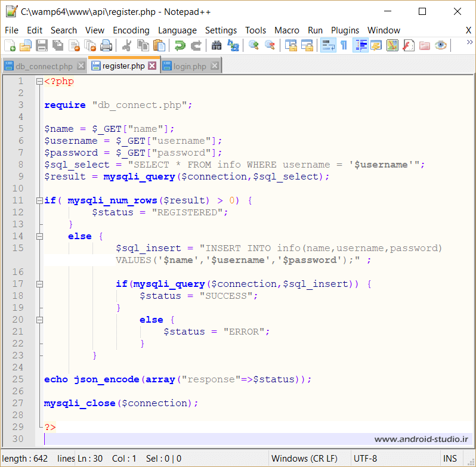
Task: Click the 'Ln : 30' status text
Action: (x=90, y=458)
